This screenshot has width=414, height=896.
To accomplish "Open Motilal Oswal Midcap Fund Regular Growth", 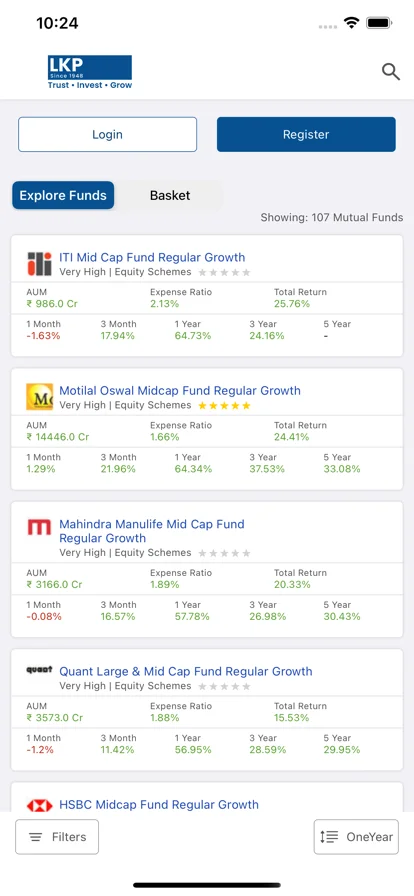I will pos(180,391).
